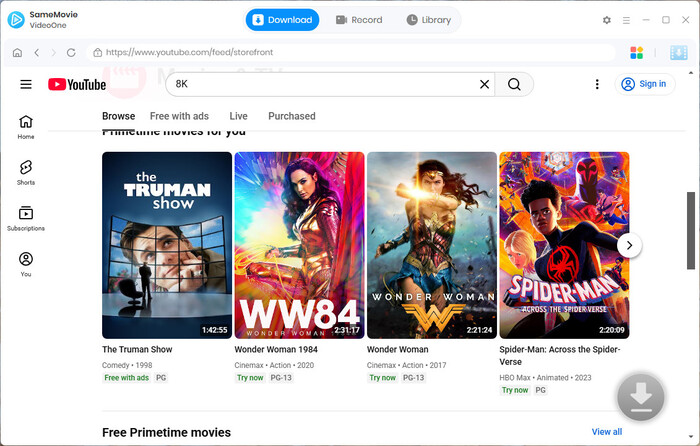The width and height of the screenshot is (700, 446).
Task: Open Home in YouTube sidebar
Action: [x=26, y=127]
